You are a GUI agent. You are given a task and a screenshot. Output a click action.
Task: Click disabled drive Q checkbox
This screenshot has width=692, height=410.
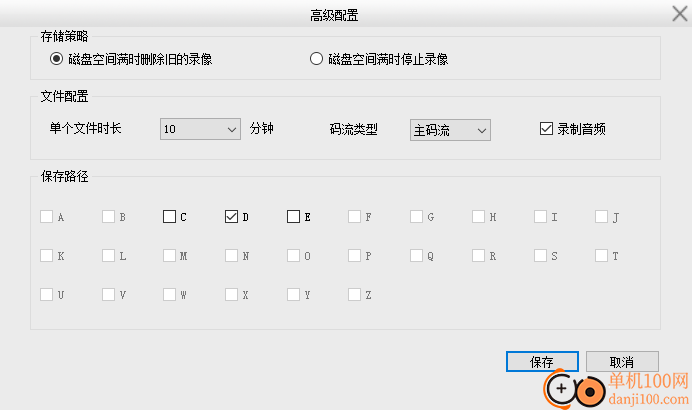[416, 256]
